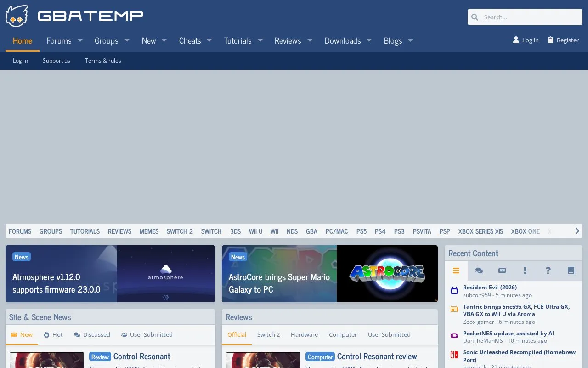Open the Terms & rules link
This screenshot has height=368, width=588.
pos(103,61)
